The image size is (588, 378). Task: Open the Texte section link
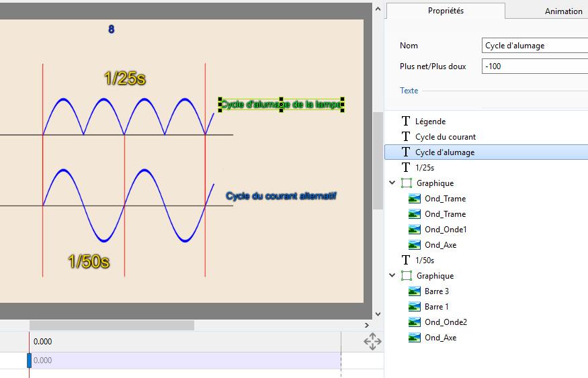(x=409, y=90)
